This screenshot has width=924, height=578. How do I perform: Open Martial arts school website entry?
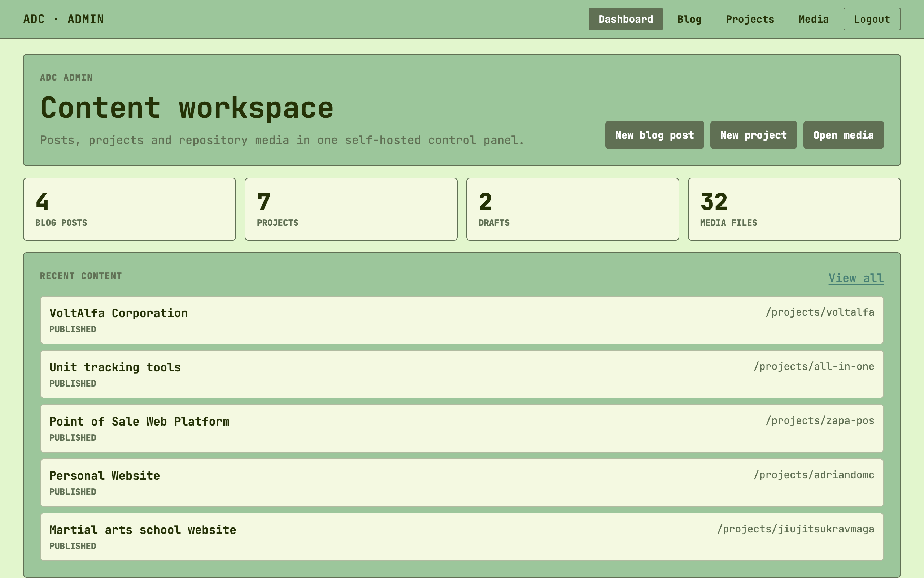coord(462,537)
